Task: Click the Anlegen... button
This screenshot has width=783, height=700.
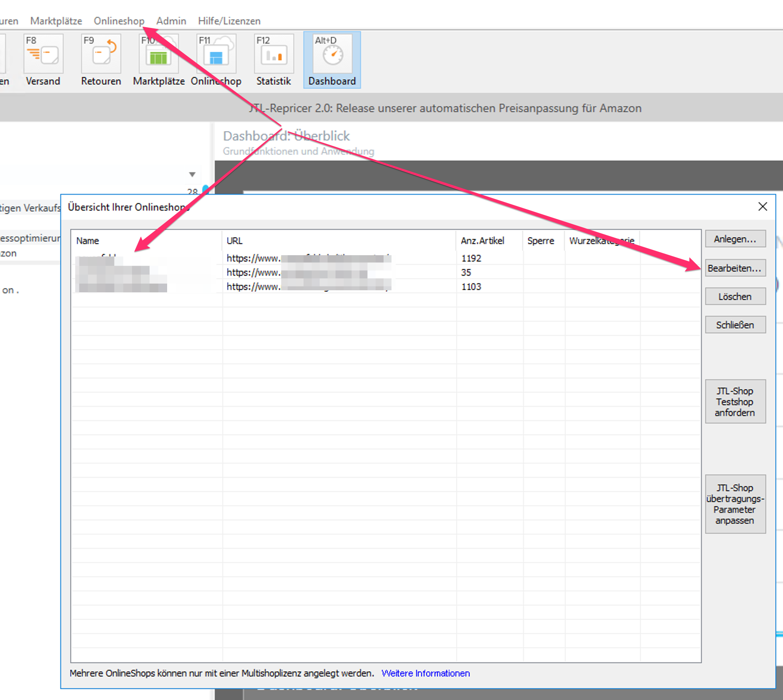Action: coord(735,239)
